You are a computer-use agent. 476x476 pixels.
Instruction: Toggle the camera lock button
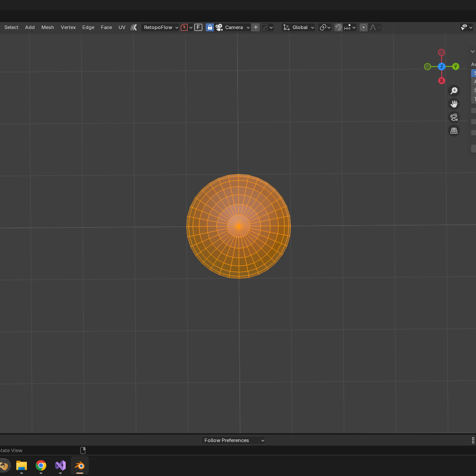coord(210,27)
